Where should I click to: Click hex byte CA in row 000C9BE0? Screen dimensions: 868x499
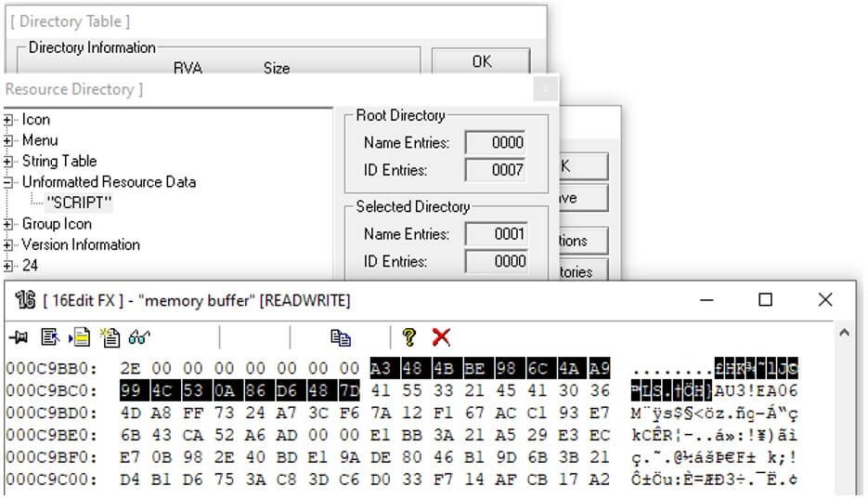pos(193,435)
